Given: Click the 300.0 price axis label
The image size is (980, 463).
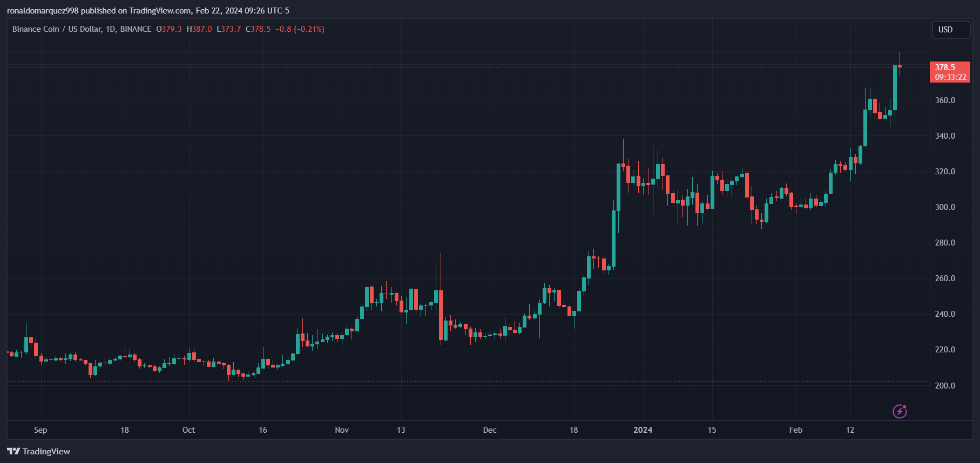Looking at the screenshot, I should point(945,207).
